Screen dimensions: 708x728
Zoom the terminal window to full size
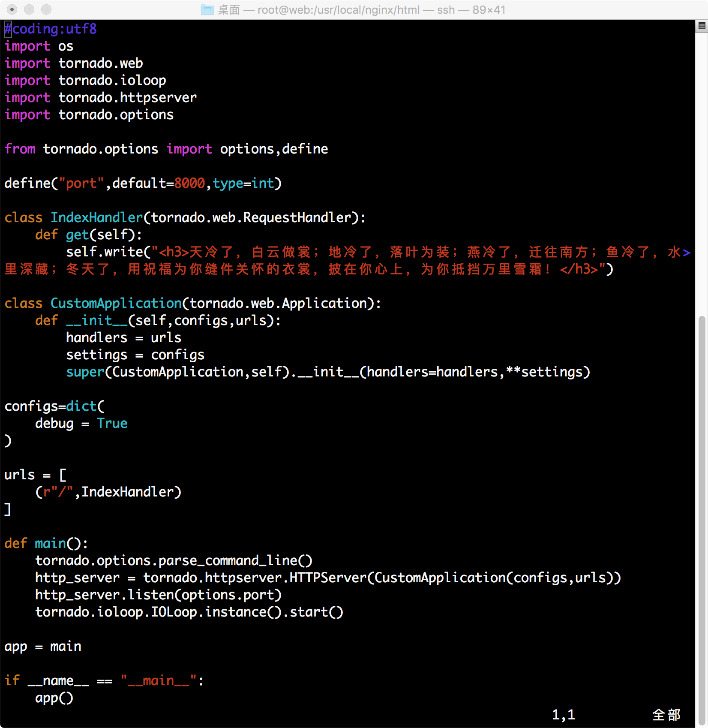pos(46,9)
